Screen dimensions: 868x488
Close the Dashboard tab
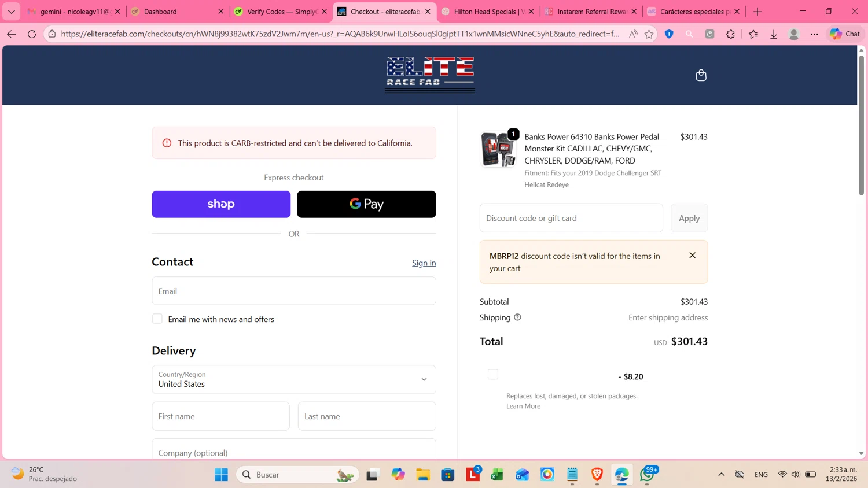click(220, 12)
